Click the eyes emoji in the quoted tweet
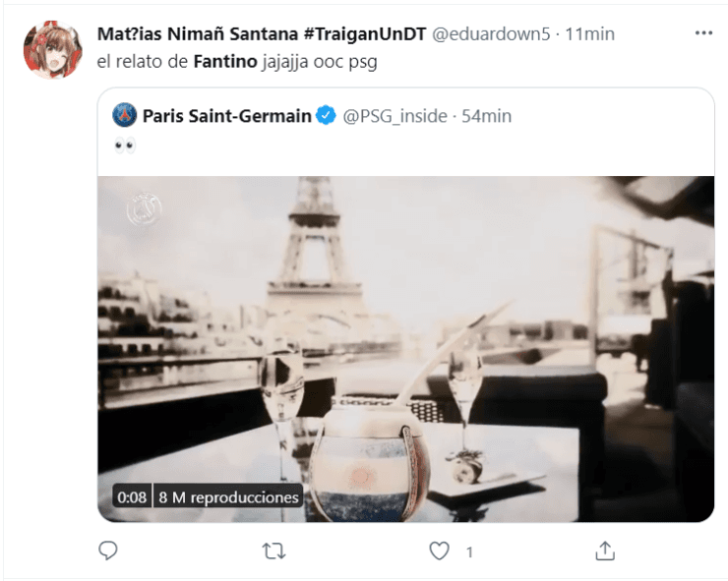The image size is (728, 581). (125, 145)
